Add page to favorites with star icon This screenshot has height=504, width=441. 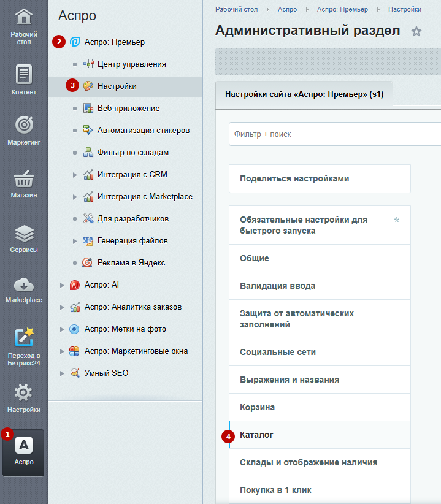(x=416, y=31)
